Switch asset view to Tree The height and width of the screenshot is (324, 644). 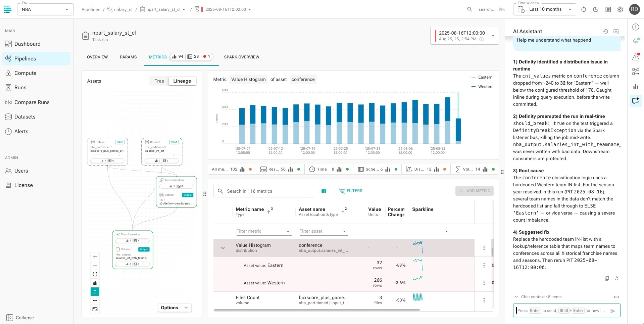159,81
